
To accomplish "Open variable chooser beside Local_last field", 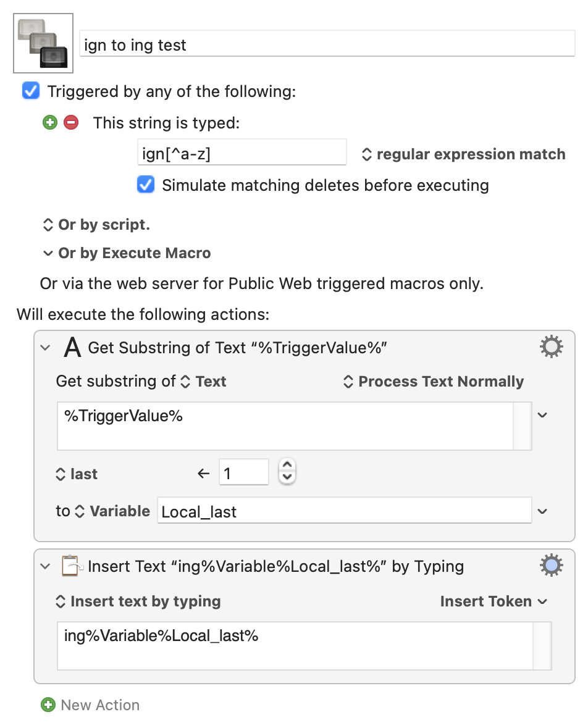I will pos(543,511).
